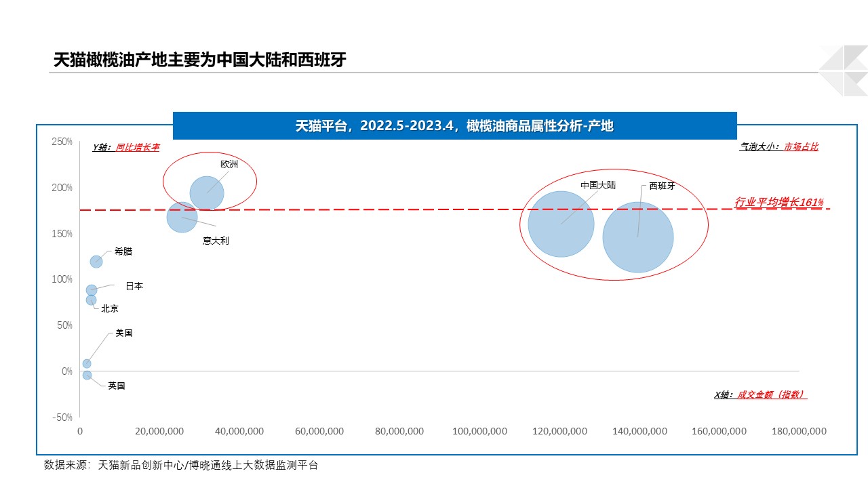This screenshot has width=868, height=488.
Task: Select the 数据来源 footnote text
Action: click(x=180, y=465)
